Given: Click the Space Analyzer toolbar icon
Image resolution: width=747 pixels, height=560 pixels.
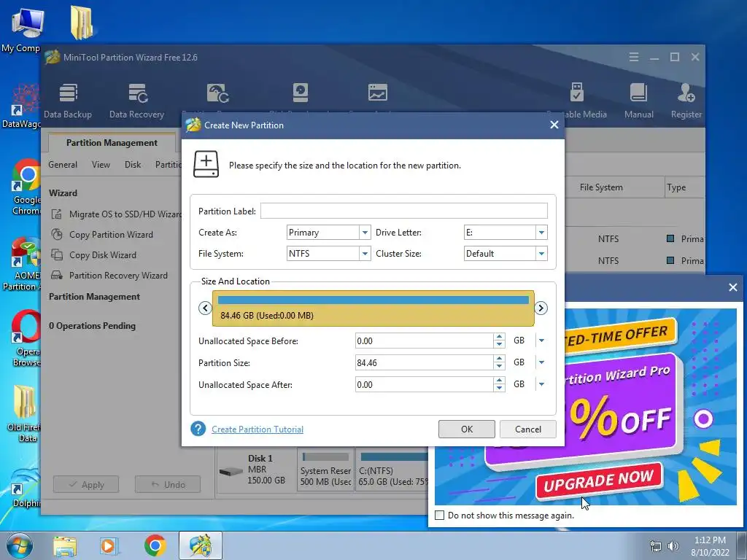Looking at the screenshot, I should tap(377, 93).
